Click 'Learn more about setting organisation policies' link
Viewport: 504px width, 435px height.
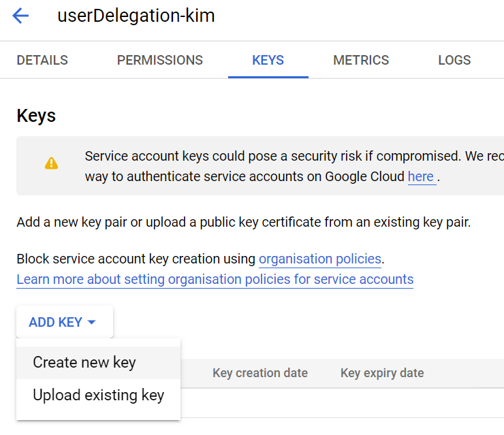pos(215,280)
